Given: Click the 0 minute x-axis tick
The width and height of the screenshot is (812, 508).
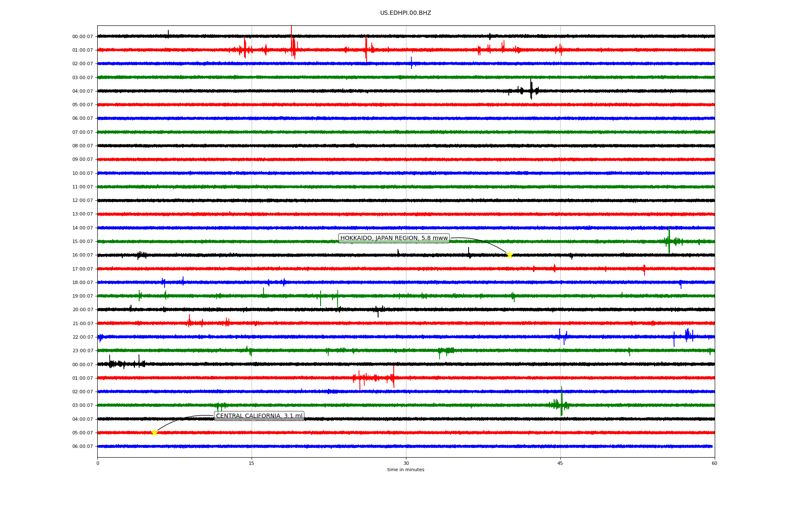Looking at the screenshot, I should (98, 463).
